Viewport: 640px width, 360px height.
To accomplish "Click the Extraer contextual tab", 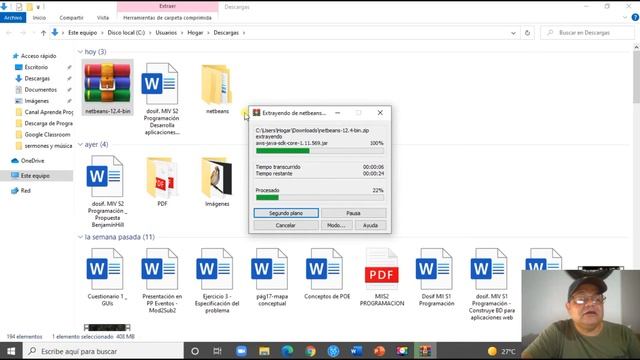I will click(x=167, y=6).
